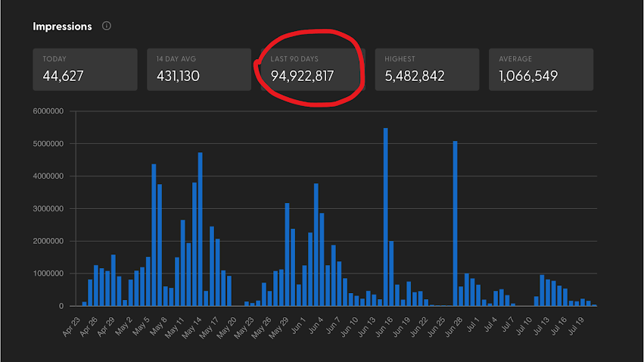The height and width of the screenshot is (362, 644).
Task: Open the 14 DAY AVG card
Action: 198,69
